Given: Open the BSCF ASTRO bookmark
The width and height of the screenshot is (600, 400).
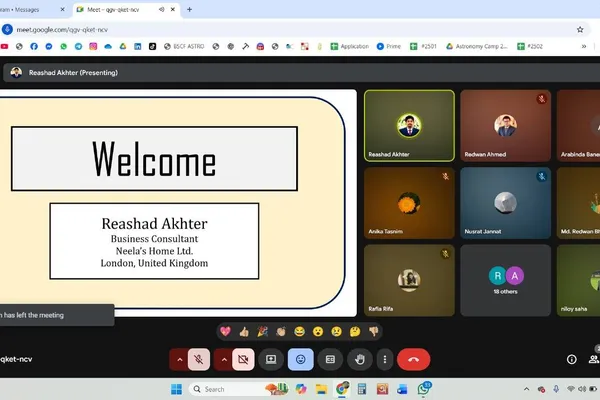Looking at the screenshot, I should pos(184,46).
